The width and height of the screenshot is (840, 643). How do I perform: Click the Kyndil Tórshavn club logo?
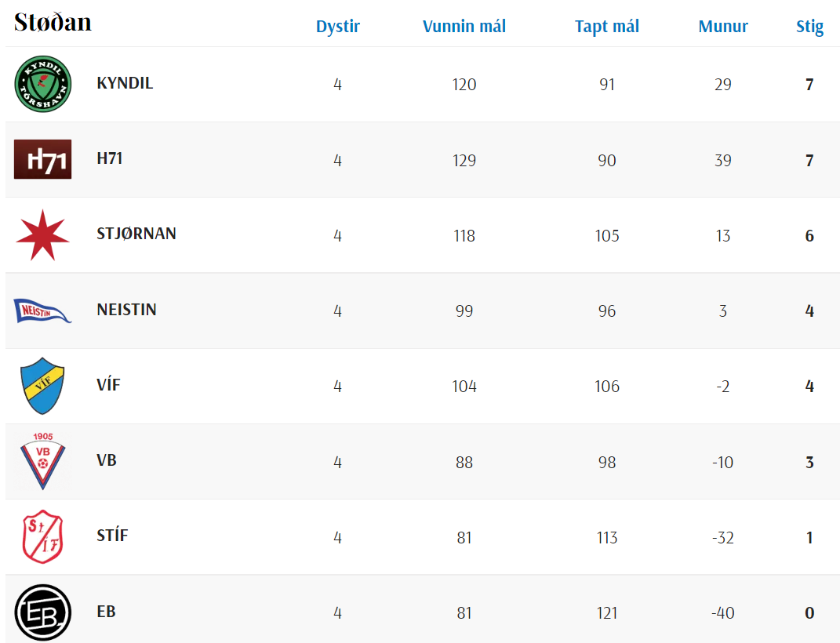pyautogui.click(x=43, y=84)
